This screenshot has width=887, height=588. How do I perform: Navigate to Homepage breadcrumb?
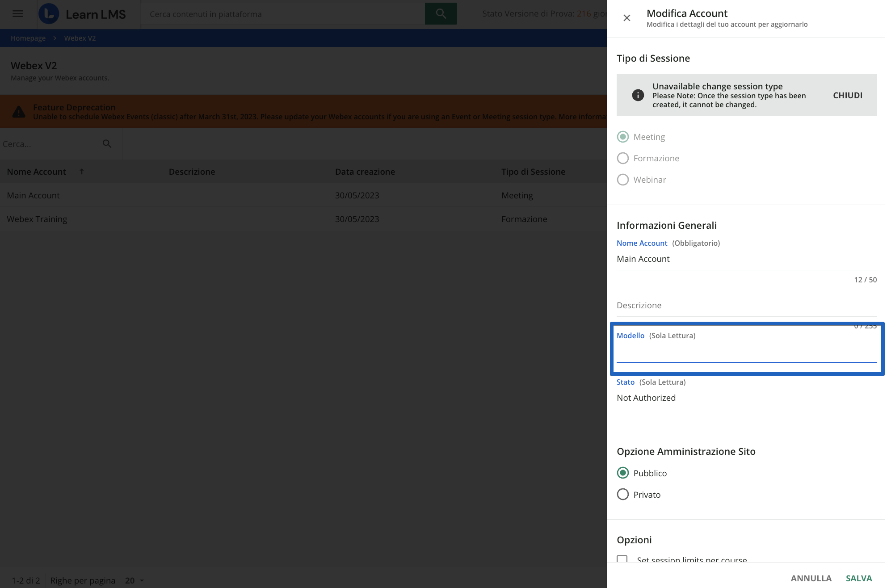click(x=28, y=38)
